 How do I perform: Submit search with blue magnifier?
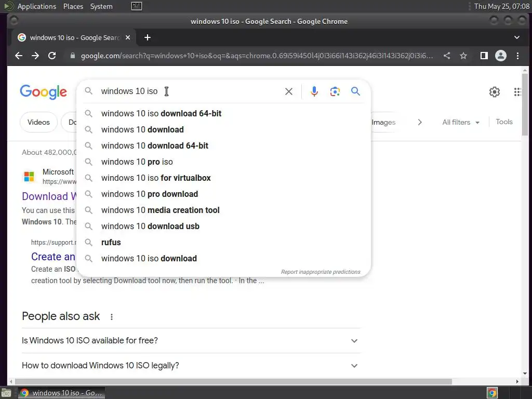coord(355,91)
